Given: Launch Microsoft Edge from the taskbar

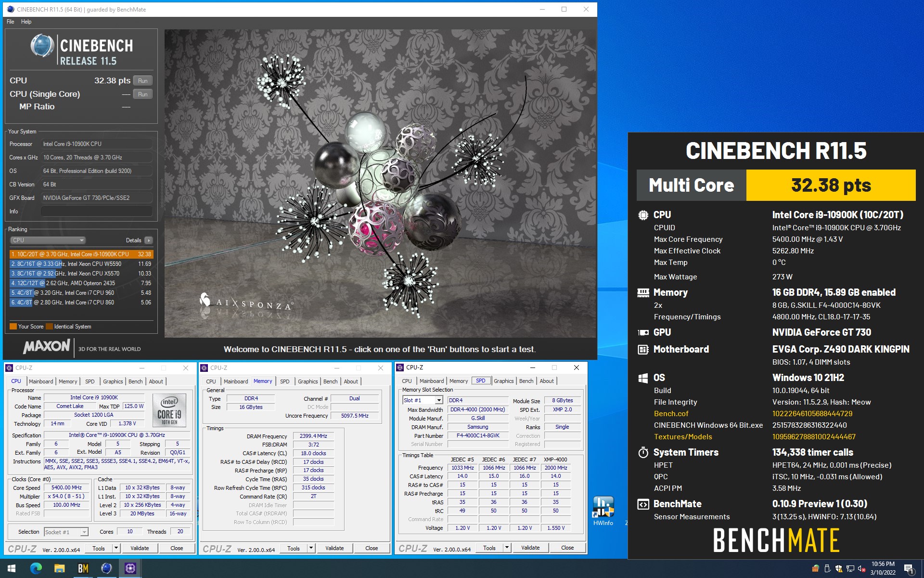Looking at the screenshot, I should 36,568.
